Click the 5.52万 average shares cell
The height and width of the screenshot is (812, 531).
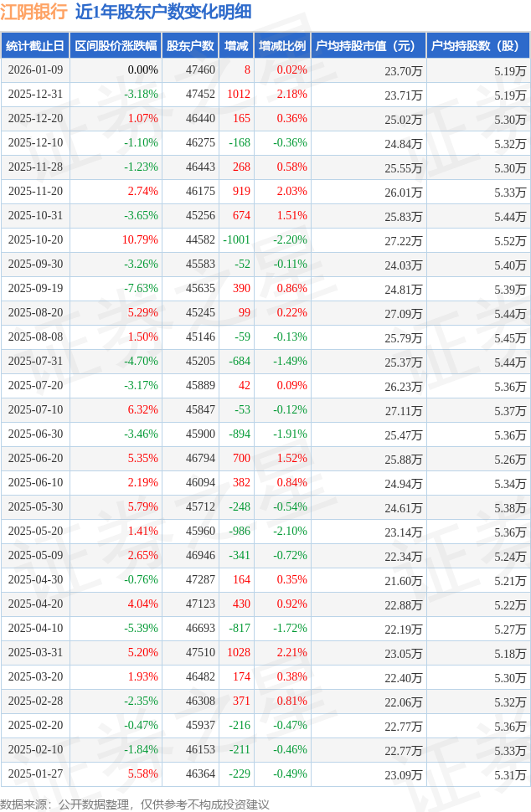click(x=510, y=240)
